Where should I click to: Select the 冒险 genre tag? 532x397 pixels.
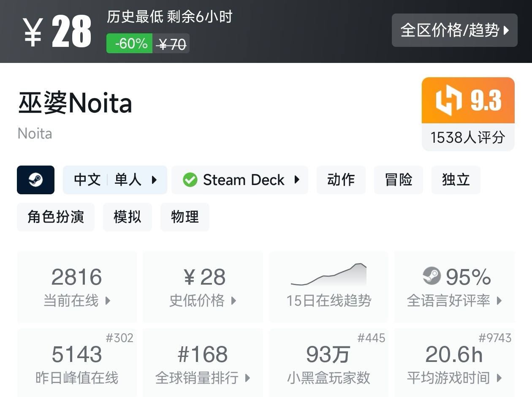coord(398,180)
